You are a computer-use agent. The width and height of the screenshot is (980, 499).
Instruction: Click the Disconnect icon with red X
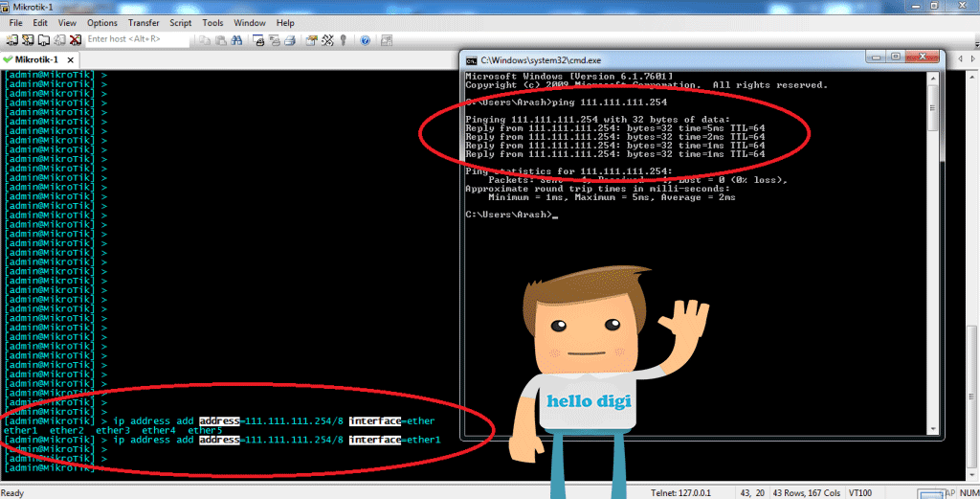click(x=75, y=40)
